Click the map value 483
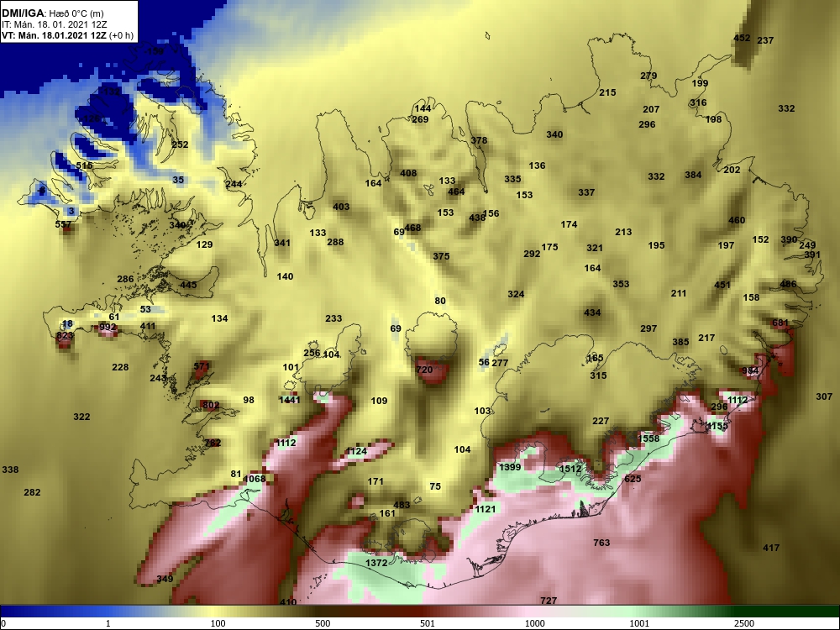This screenshot has width=840, height=630. tap(402, 505)
